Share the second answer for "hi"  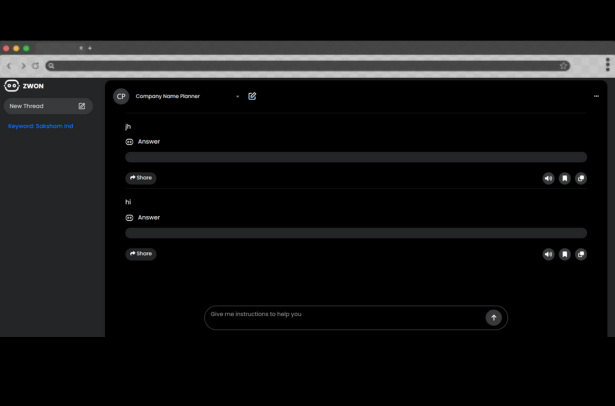click(x=141, y=254)
